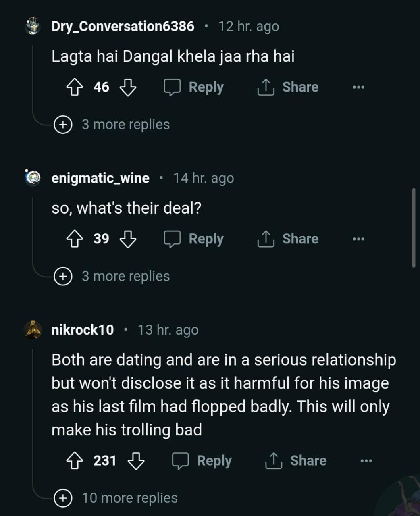Reply to nikrock10's dating comment

click(202, 460)
